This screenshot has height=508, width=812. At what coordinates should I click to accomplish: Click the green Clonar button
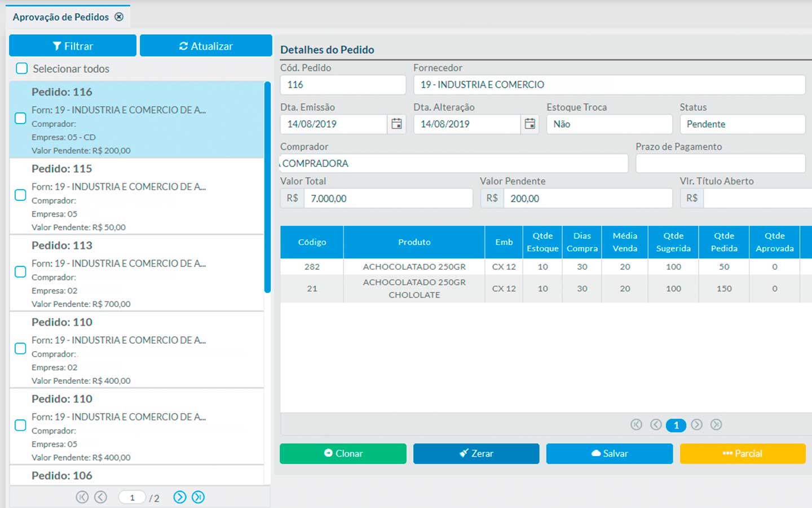(343, 453)
